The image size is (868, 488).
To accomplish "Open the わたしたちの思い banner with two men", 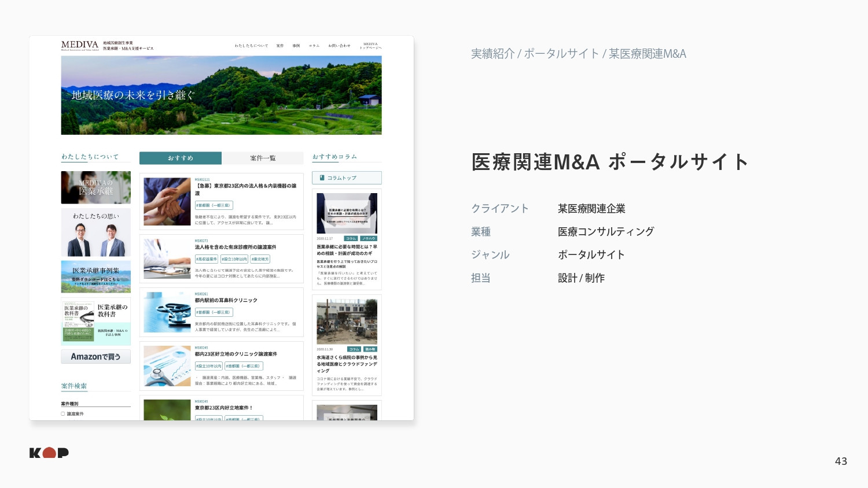I will [x=96, y=232].
